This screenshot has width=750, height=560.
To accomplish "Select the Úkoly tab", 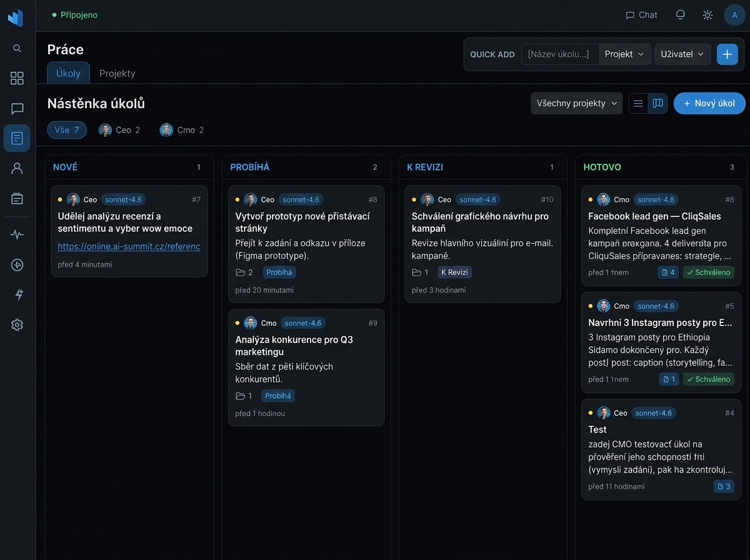I will pos(68,73).
